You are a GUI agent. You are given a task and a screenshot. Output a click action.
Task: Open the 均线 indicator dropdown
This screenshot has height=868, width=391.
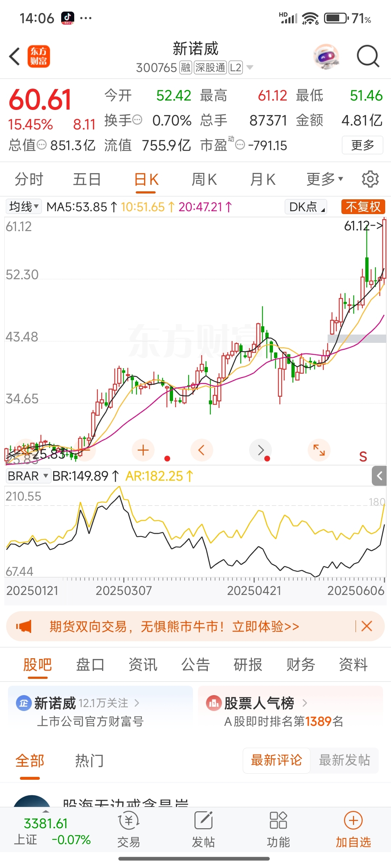click(x=24, y=207)
